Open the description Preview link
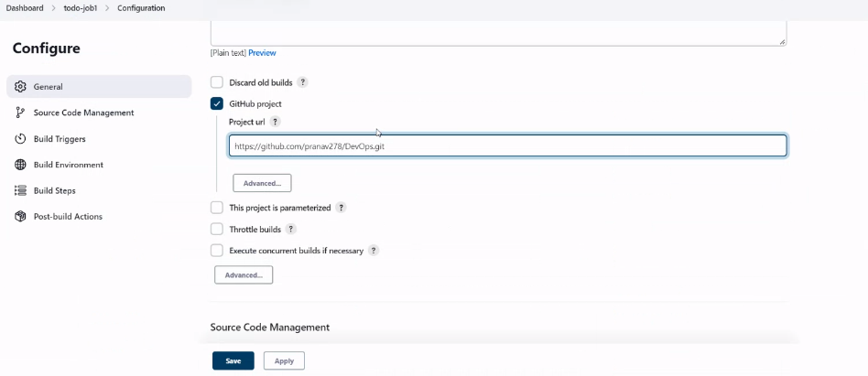This screenshot has height=376, width=868. click(262, 53)
